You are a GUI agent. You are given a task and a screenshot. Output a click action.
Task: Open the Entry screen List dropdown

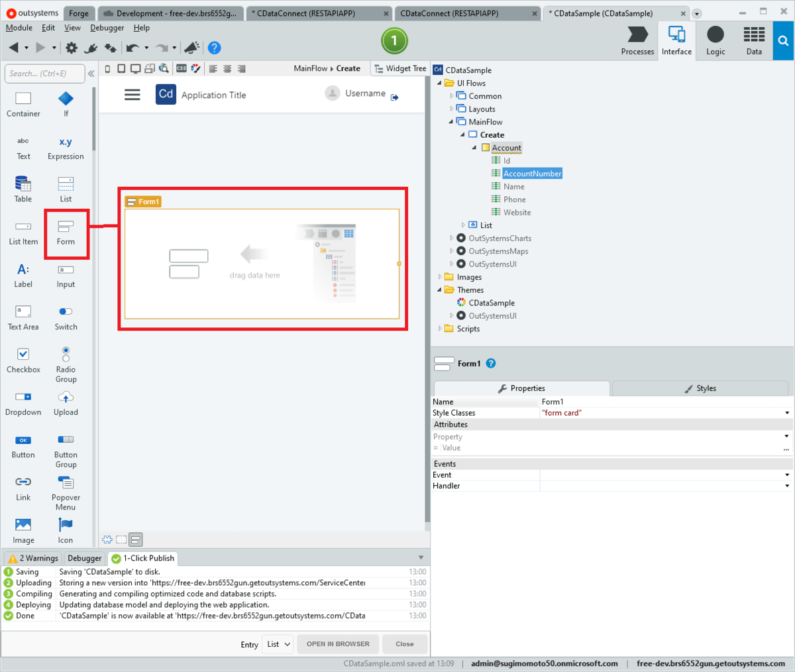[278, 644]
